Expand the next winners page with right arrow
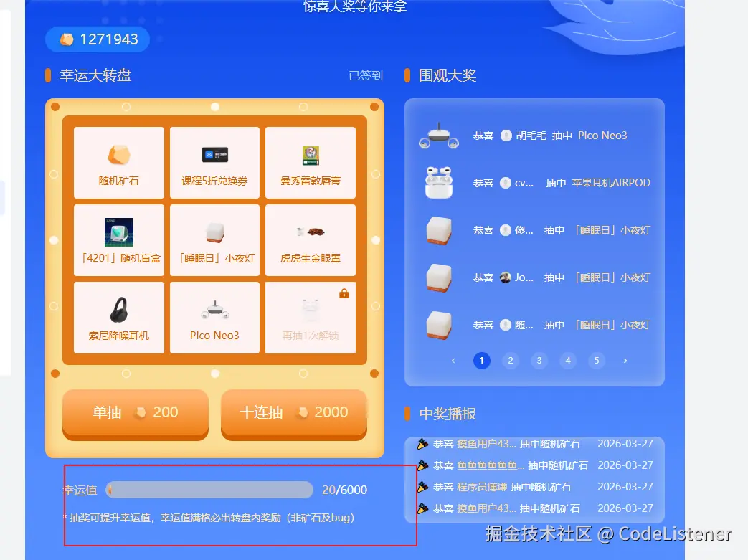Viewport: 748px width, 560px height. coord(625,361)
